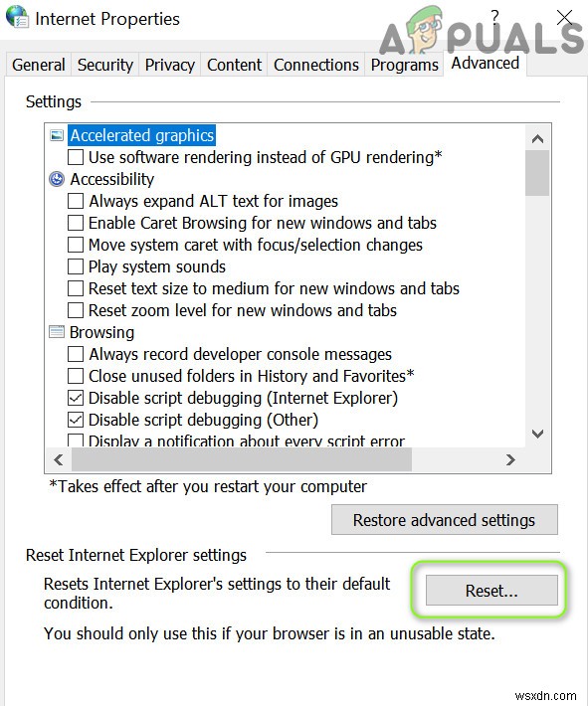Click the horizontal scrollbar thumb
The width and height of the screenshot is (588, 706).
(x=242, y=459)
